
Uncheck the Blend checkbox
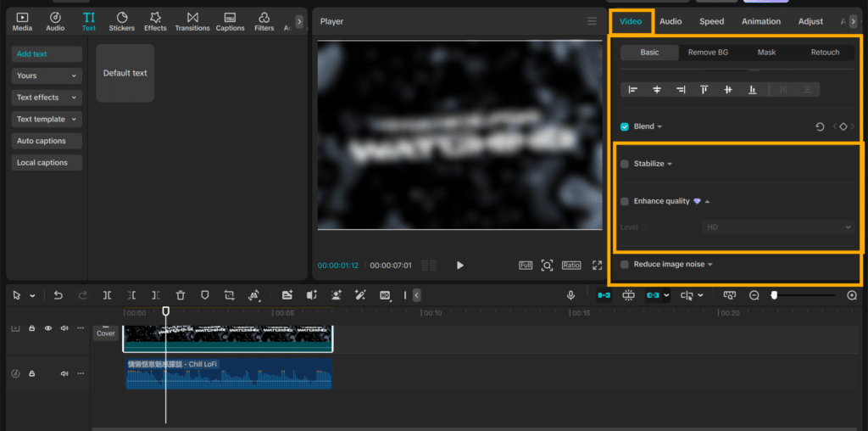pos(625,127)
